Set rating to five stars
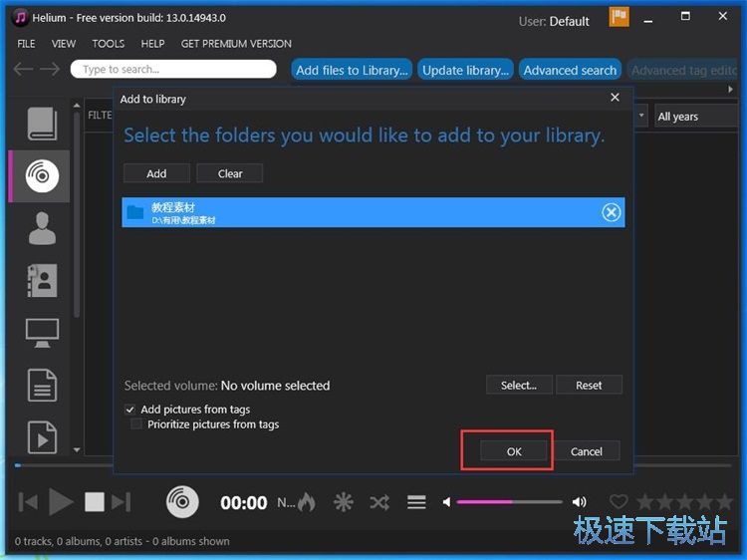The height and width of the screenshot is (560, 747). 725,502
